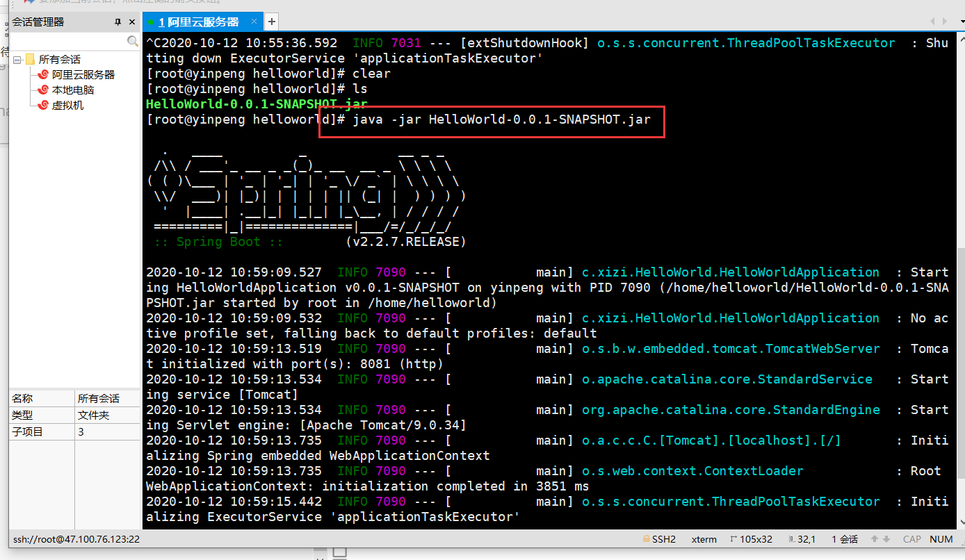Click the 阿里云服务器 session icon in tree
965x560 pixels.
(44, 75)
